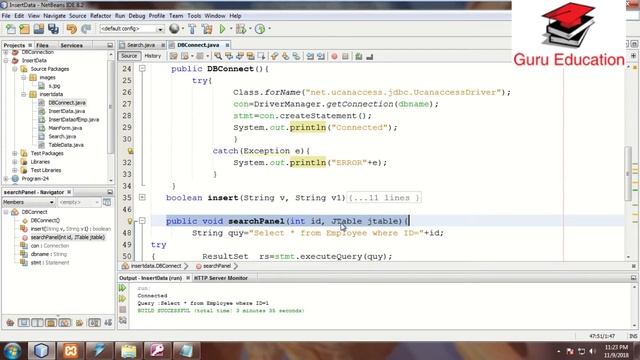Screen dimensions: 640x360
Task: Select dbname : String in Navigator
Action: pos(49,254)
